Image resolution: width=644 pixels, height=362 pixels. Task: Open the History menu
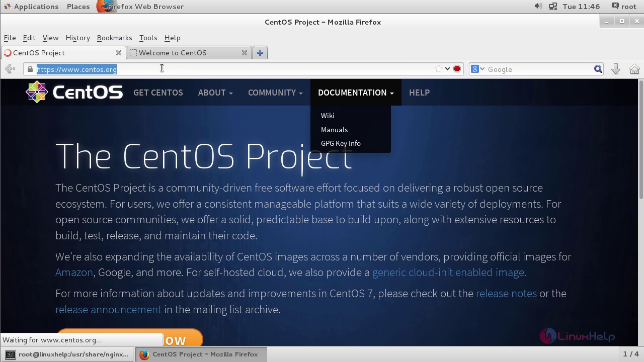click(x=77, y=38)
